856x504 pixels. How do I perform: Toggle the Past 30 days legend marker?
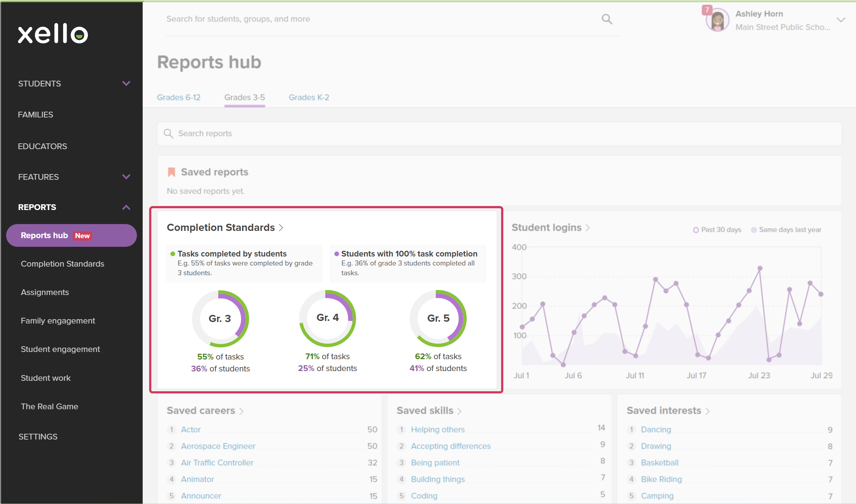(x=696, y=230)
